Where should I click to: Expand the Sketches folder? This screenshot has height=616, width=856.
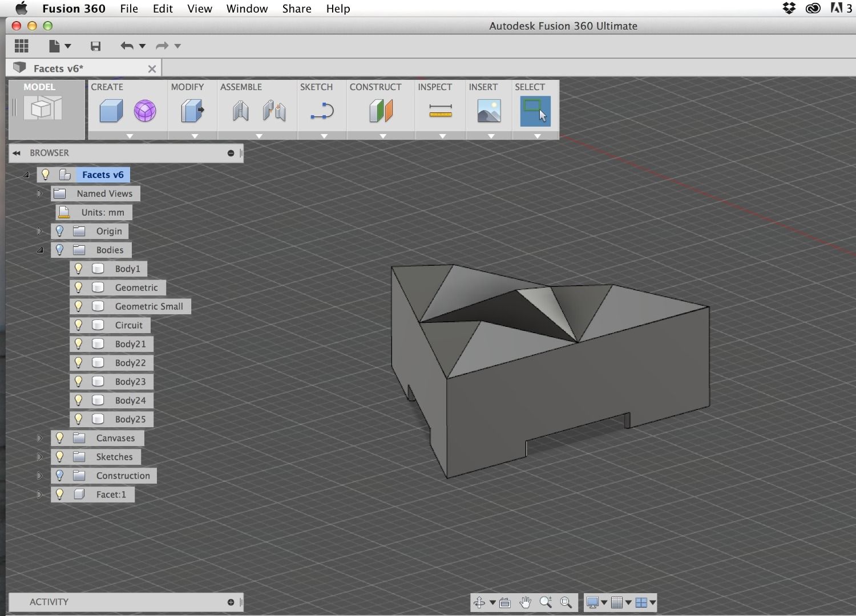tap(39, 457)
